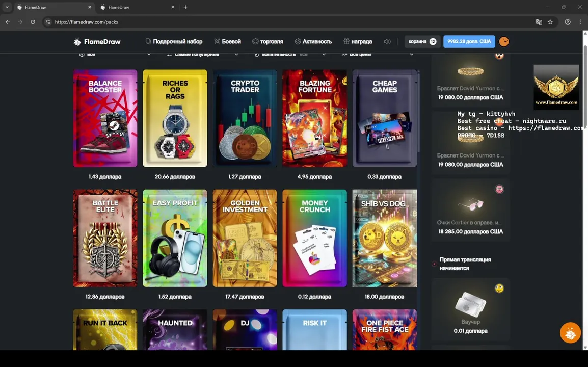Open the Easy Profit pack

click(175, 238)
